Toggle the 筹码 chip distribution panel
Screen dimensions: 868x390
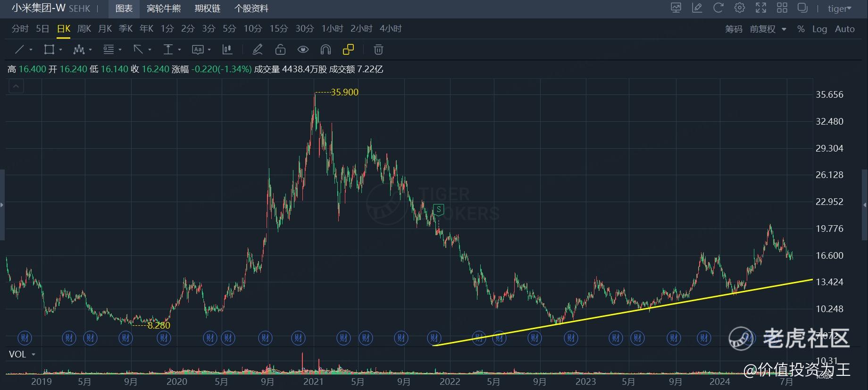734,29
